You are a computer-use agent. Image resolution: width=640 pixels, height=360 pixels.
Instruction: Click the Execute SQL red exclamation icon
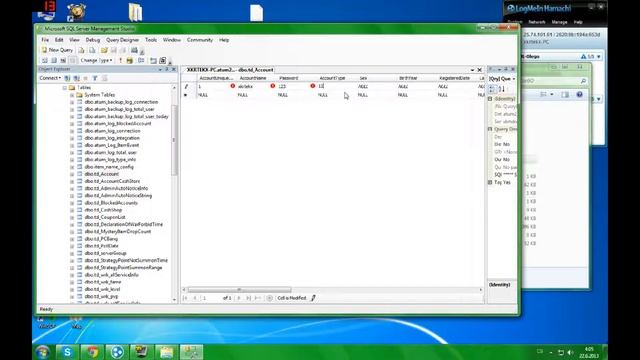pos(120,60)
